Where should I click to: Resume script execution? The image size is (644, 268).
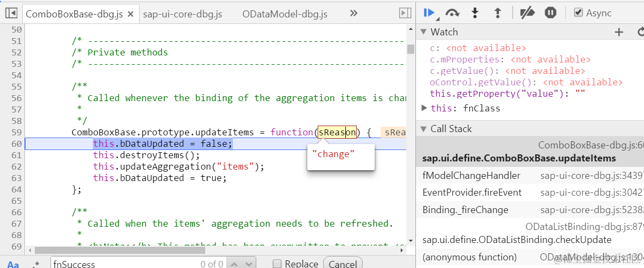tap(429, 13)
